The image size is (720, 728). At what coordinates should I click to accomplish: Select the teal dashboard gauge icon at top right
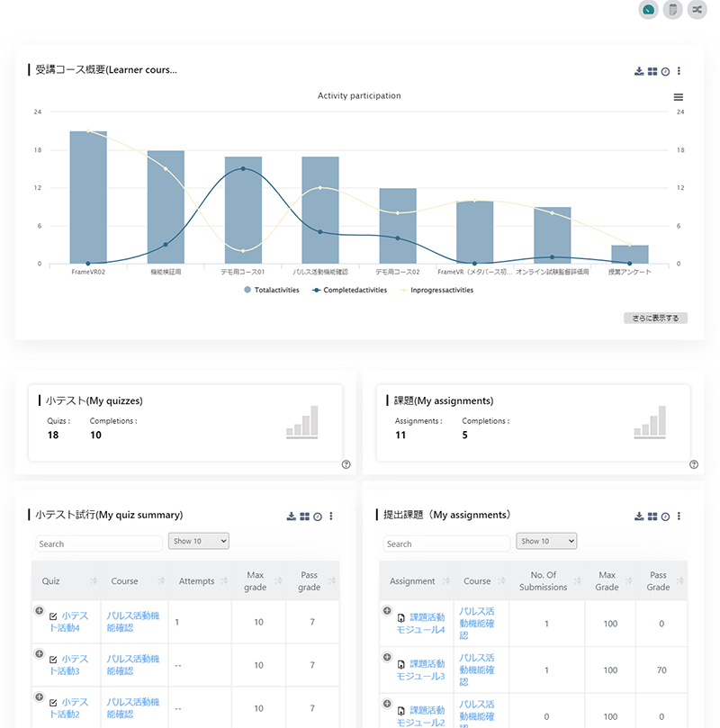coord(648,10)
